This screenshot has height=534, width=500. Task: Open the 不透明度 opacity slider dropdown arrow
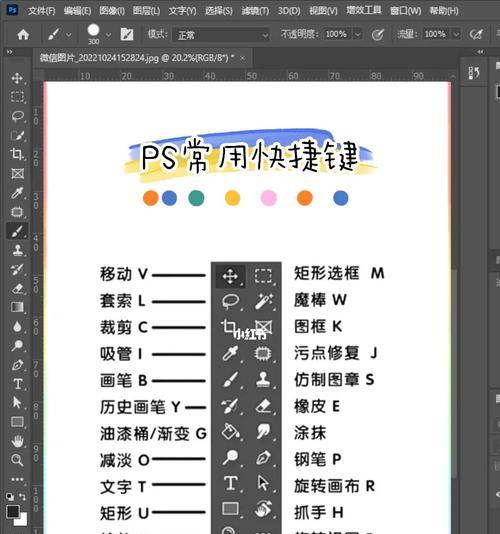pyautogui.click(x=358, y=34)
